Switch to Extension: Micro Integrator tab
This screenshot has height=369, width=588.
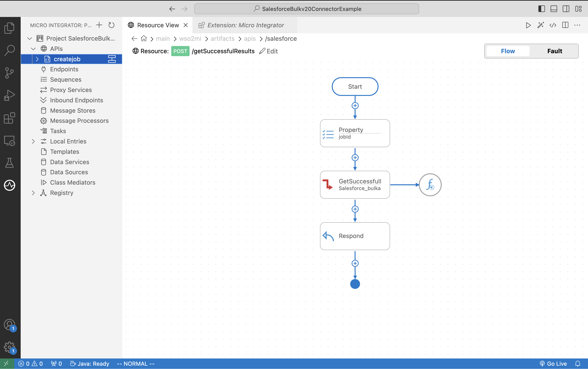pos(245,25)
